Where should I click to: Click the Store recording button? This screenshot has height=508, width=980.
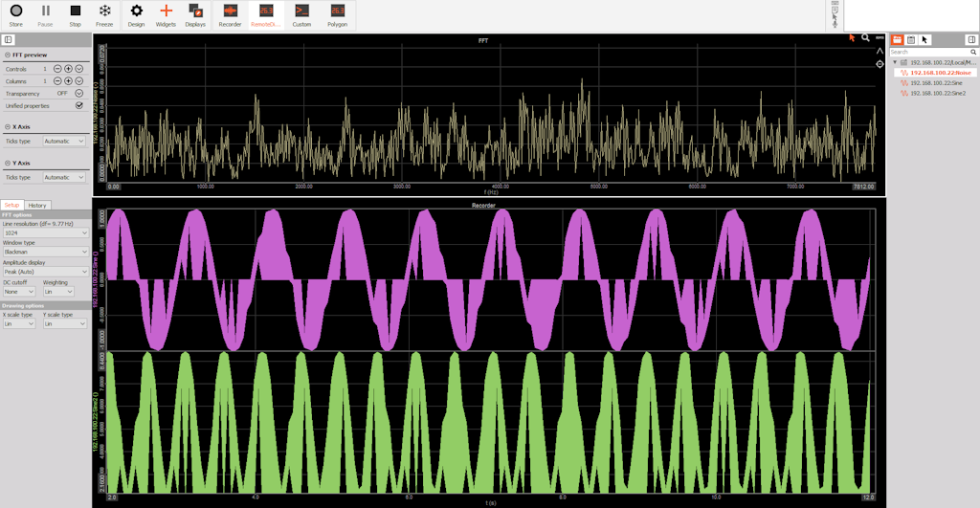(15, 15)
